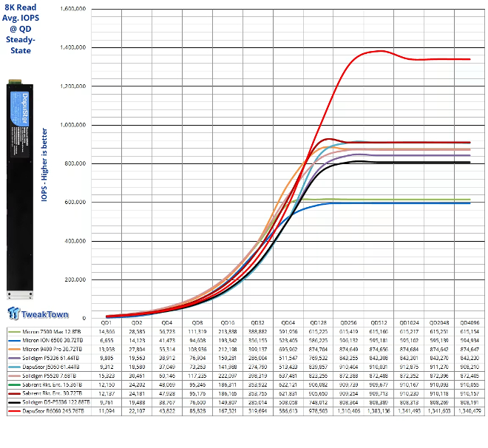Click the QD32 column header
The width and height of the screenshot is (488, 448).
(258, 323)
